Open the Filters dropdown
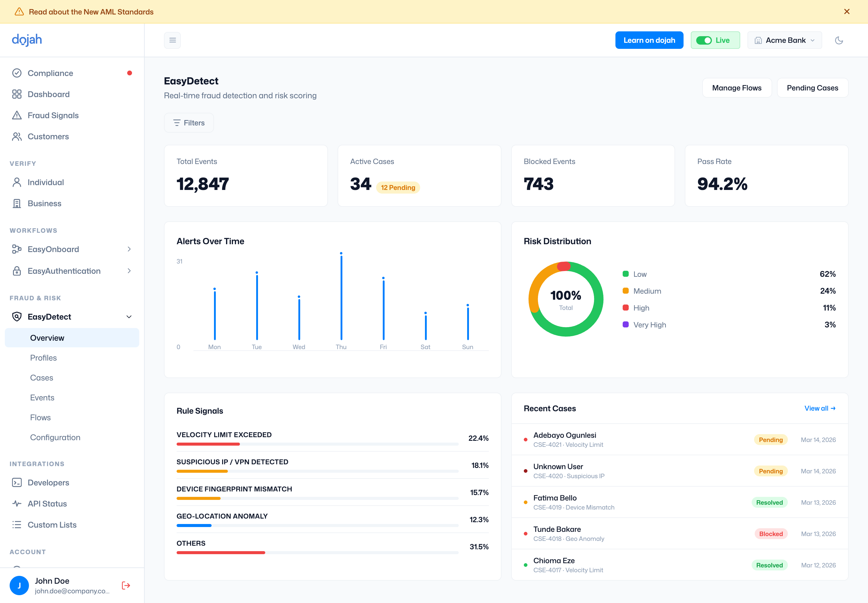 pos(189,123)
